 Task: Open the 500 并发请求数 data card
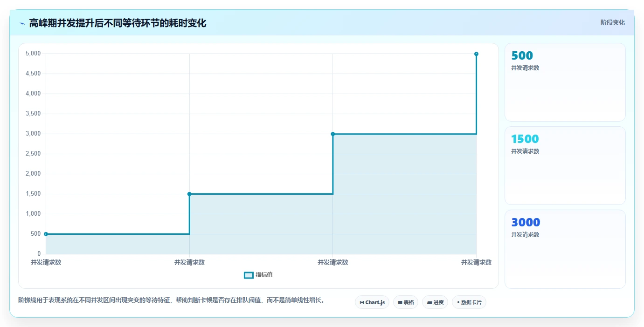tap(565, 82)
